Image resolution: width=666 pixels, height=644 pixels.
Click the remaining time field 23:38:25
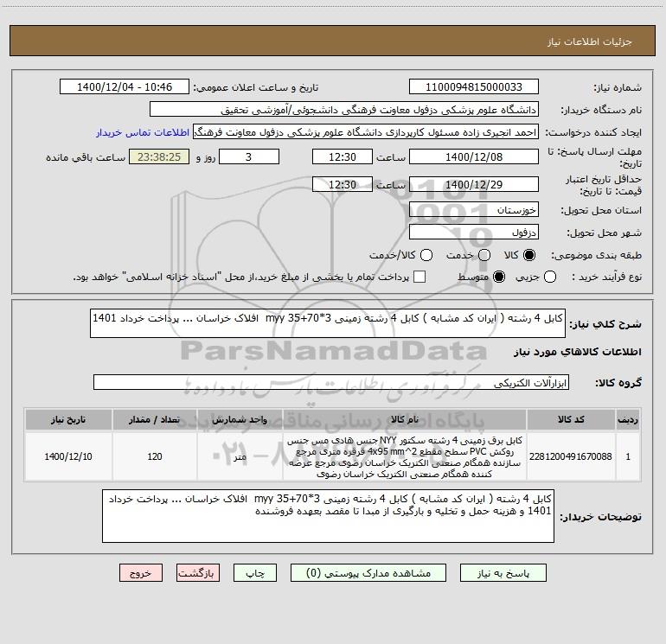[159, 156]
